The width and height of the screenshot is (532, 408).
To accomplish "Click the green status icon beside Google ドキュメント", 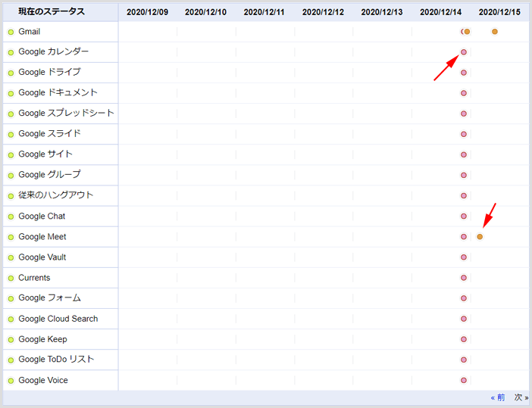I will (x=11, y=94).
